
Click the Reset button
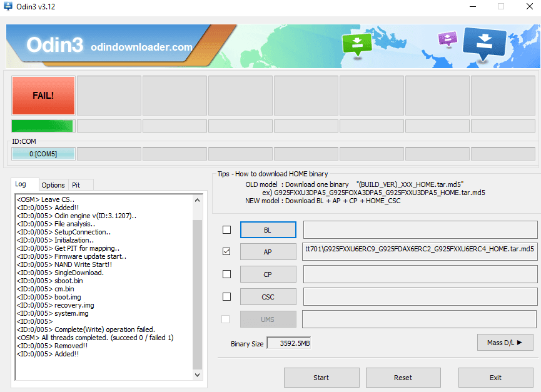pyautogui.click(x=403, y=378)
